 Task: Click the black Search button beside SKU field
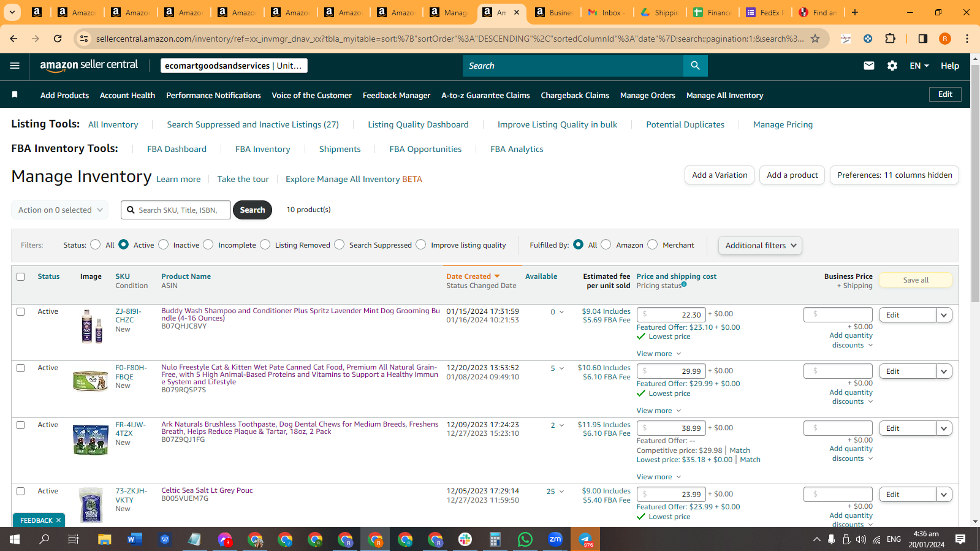[x=253, y=210]
